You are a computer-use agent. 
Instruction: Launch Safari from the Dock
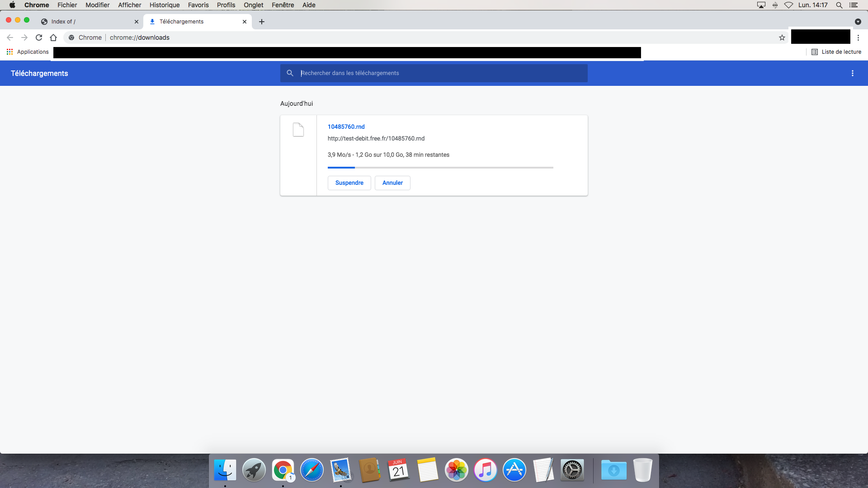point(312,470)
